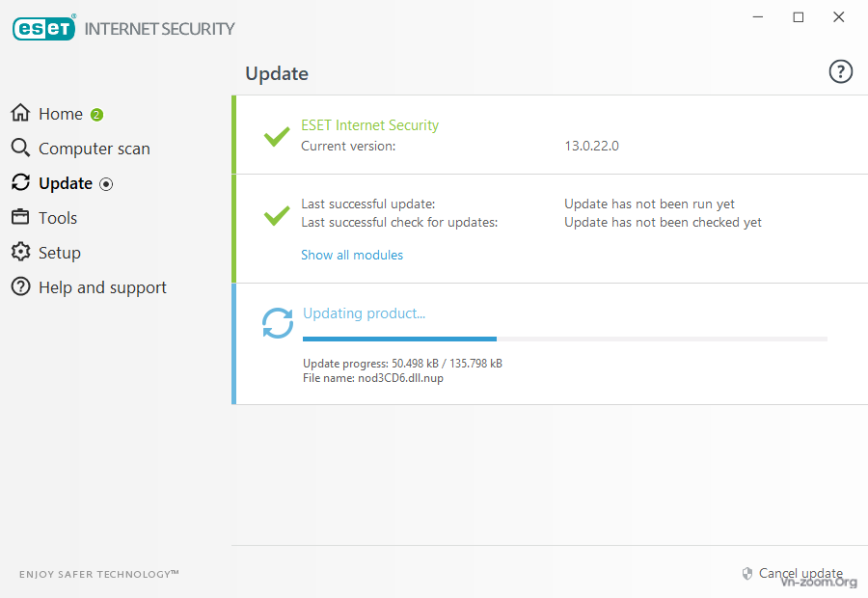Click the Show all modules link

click(x=352, y=255)
